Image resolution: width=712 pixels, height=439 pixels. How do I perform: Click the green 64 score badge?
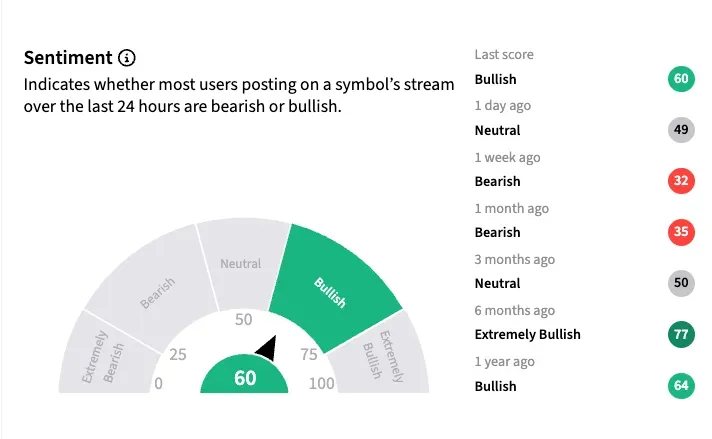coord(681,385)
